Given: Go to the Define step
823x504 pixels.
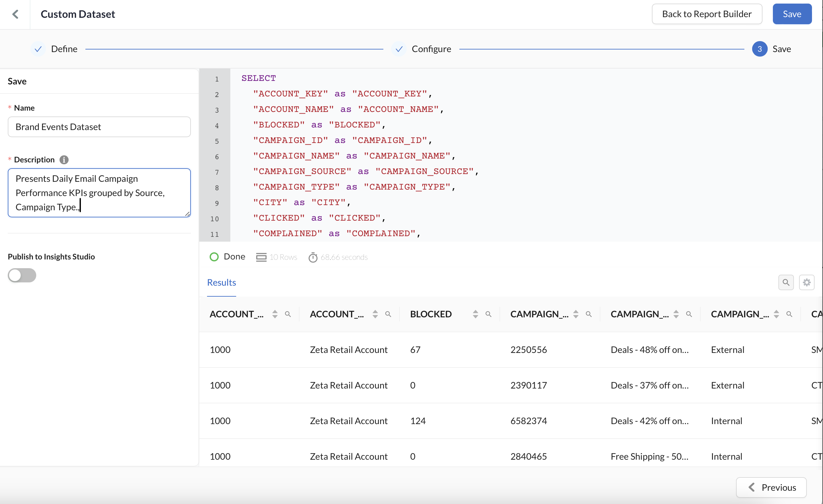Looking at the screenshot, I should pyautogui.click(x=63, y=49).
